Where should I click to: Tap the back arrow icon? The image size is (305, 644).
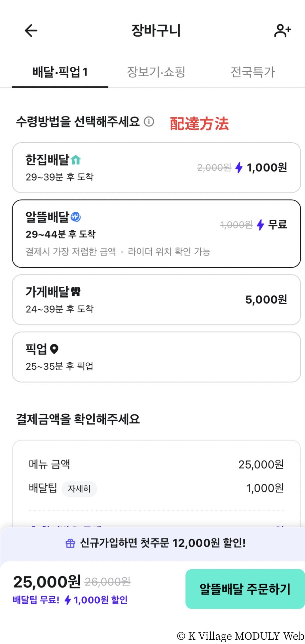(x=31, y=31)
